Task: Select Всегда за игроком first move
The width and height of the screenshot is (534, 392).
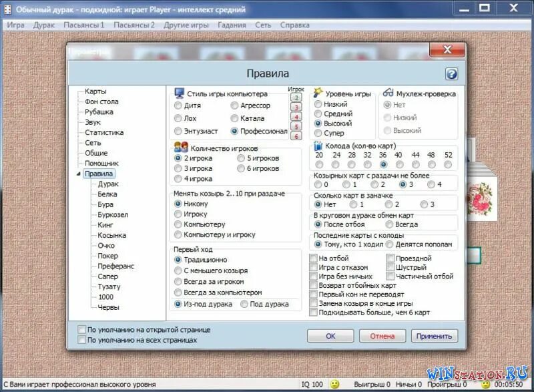Action: (x=209, y=282)
